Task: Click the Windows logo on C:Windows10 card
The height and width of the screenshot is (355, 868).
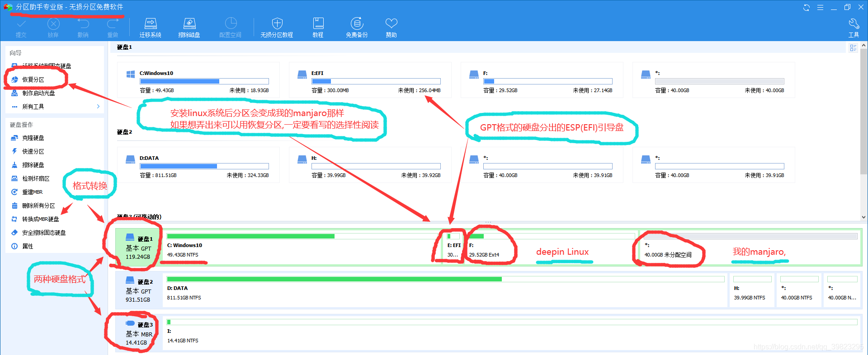Action: click(130, 75)
